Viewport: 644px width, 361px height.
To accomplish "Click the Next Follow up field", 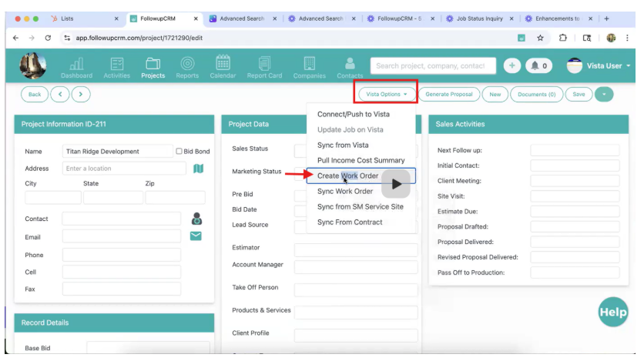I will [575, 150].
